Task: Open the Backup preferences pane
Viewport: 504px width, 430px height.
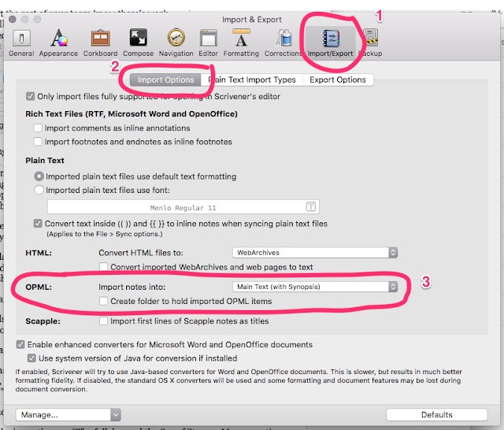Action: [371, 43]
